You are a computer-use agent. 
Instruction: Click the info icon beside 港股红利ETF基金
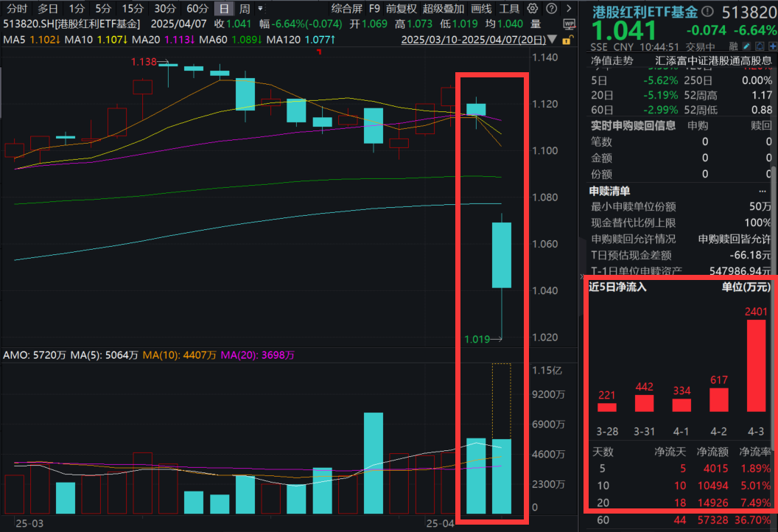tap(707, 11)
